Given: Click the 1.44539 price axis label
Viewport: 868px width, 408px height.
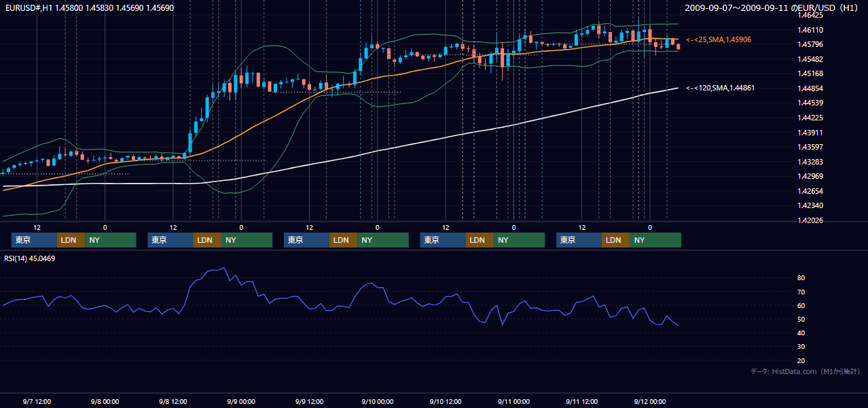Looking at the screenshot, I should pos(810,103).
